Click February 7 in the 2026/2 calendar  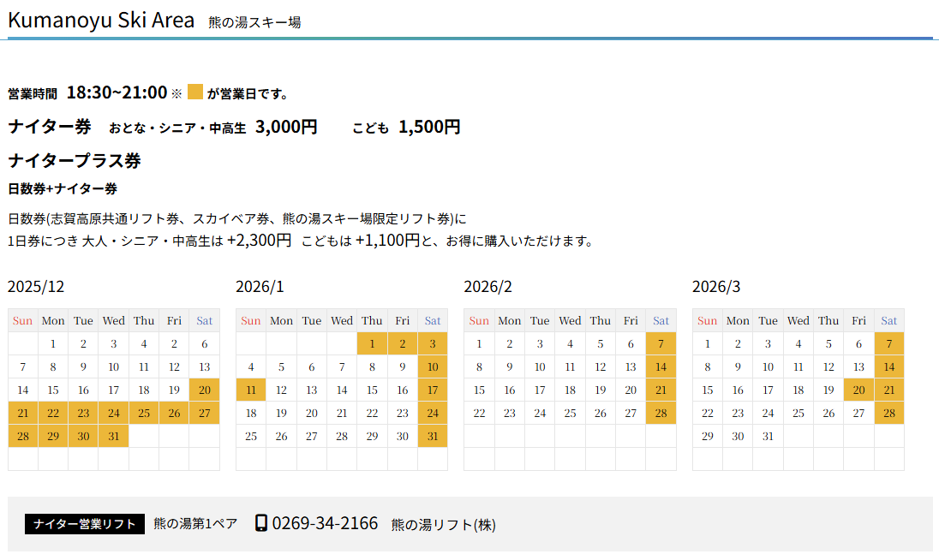661,343
